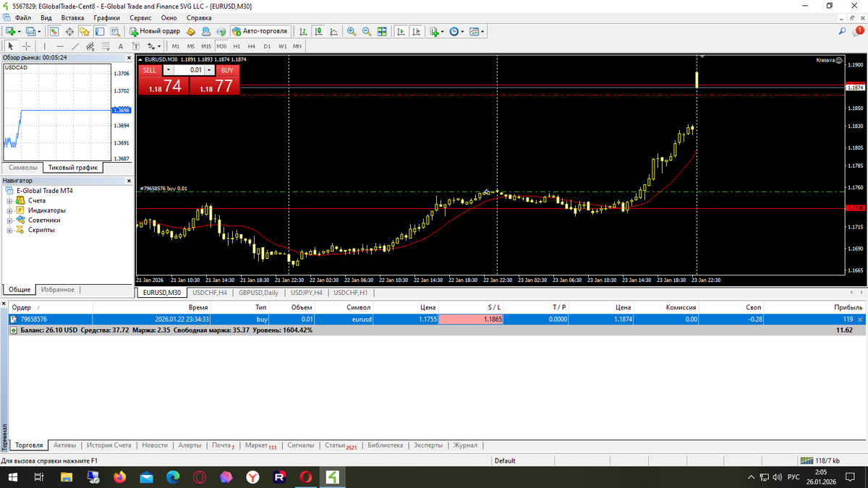Select the Horizontal Line drawing tool

pos(60,46)
